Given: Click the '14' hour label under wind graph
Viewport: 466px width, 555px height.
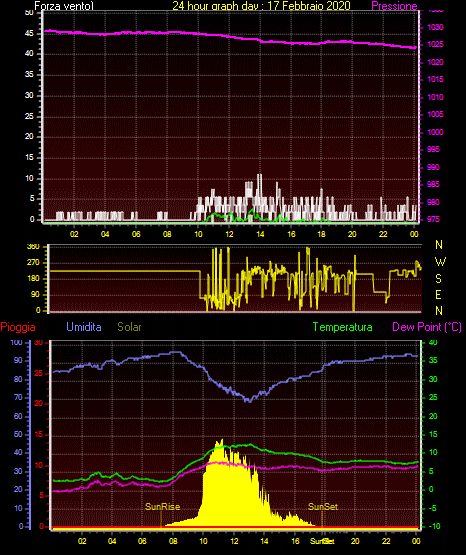Looking at the screenshot, I should tap(260, 234).
